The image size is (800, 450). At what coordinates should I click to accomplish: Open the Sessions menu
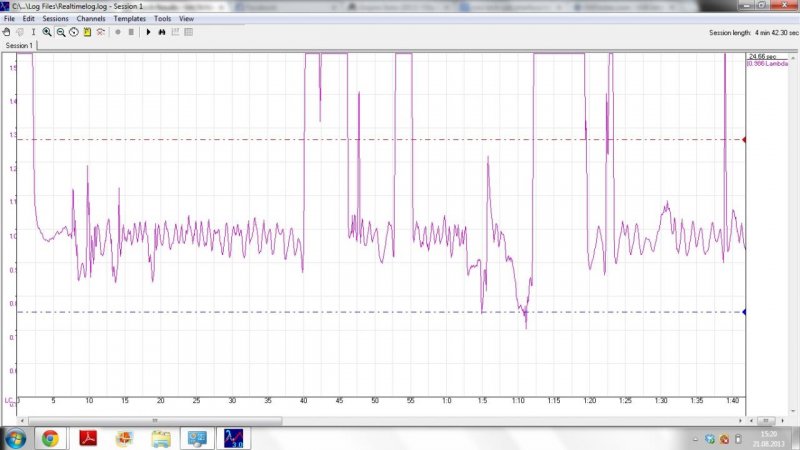(x=55, y=19)
